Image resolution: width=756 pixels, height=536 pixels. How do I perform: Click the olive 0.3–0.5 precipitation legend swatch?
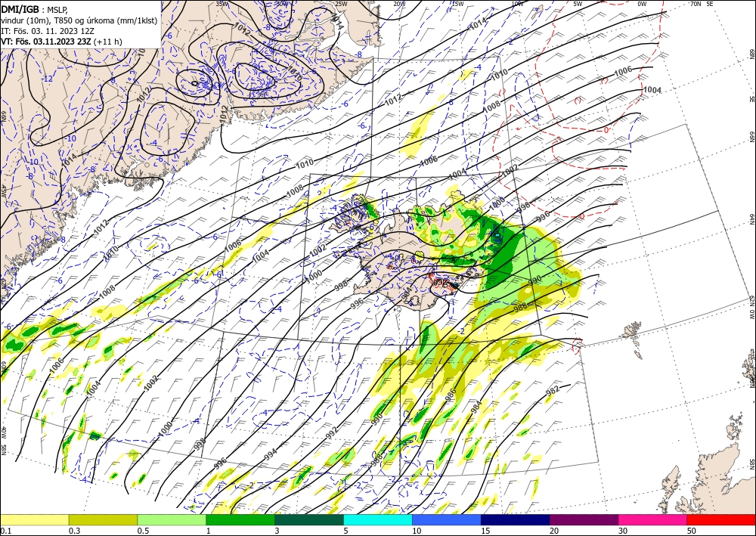(x=103, y=519)
